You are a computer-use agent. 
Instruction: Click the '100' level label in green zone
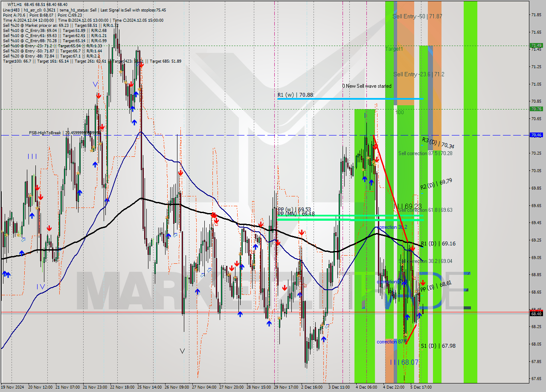pyautogui.click(x=400, y=112)
